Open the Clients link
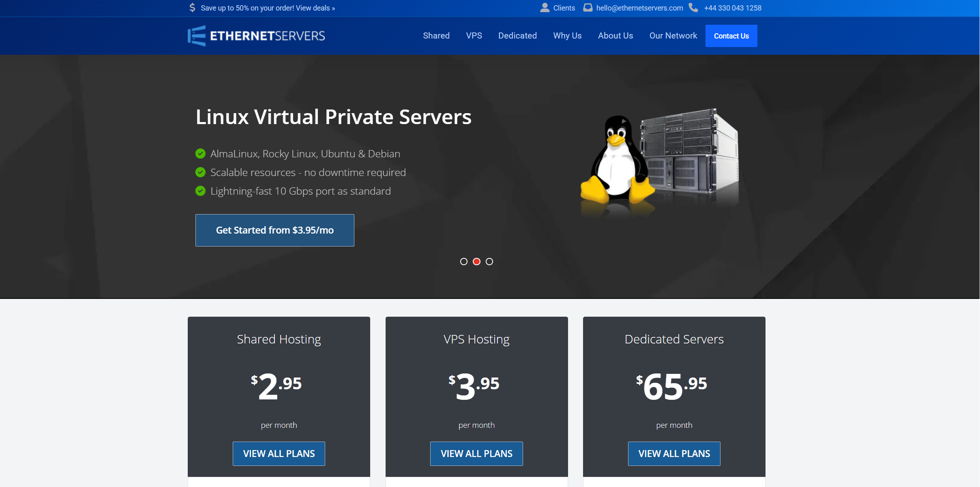The image size is (980, 487). tap(564, 8)
